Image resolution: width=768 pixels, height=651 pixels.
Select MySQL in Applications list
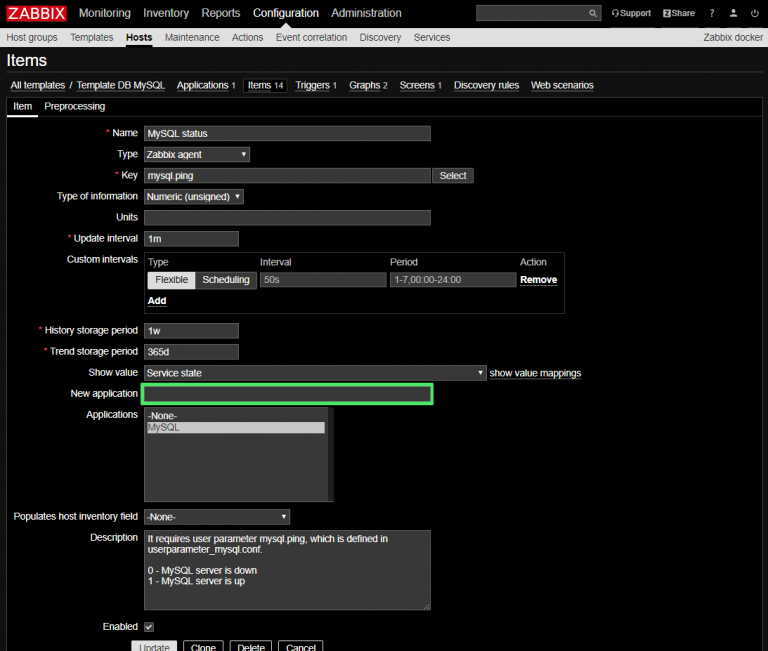tap(236, 428)
